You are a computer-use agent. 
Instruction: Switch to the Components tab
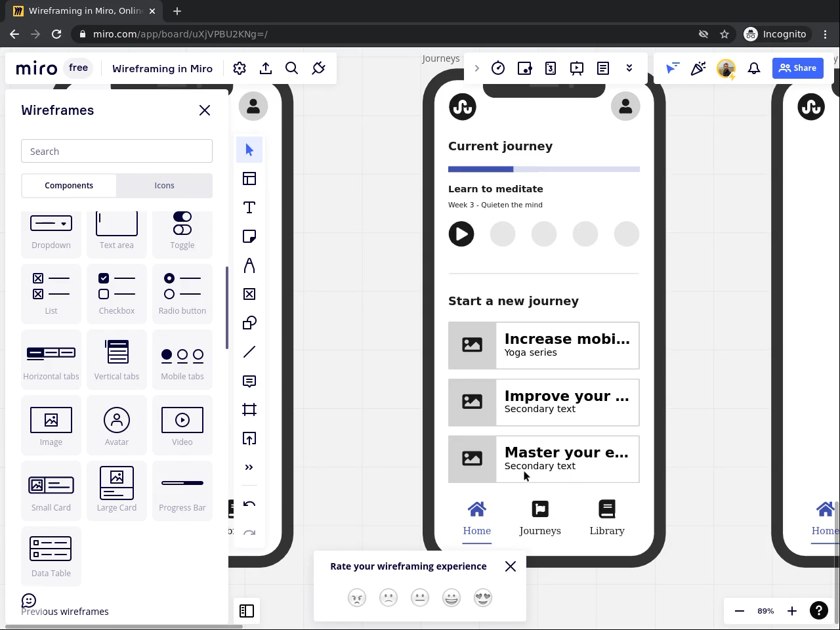pos(69,186)
